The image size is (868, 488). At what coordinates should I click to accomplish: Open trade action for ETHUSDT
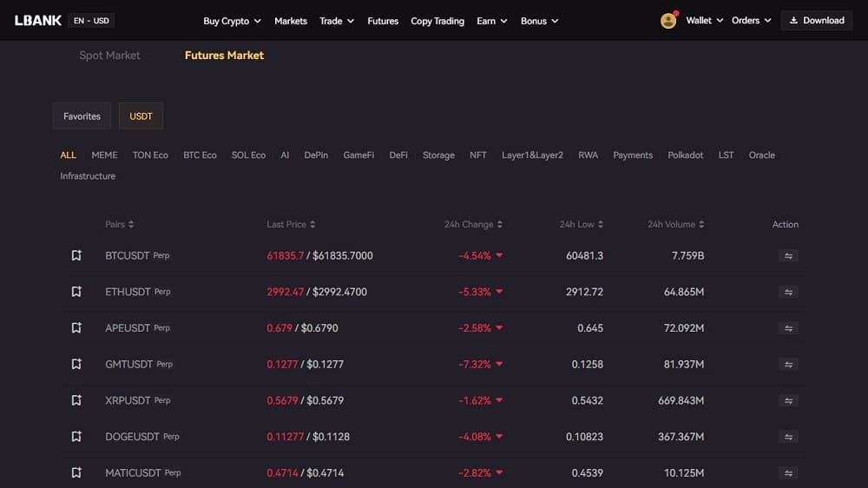click(788, 292)
